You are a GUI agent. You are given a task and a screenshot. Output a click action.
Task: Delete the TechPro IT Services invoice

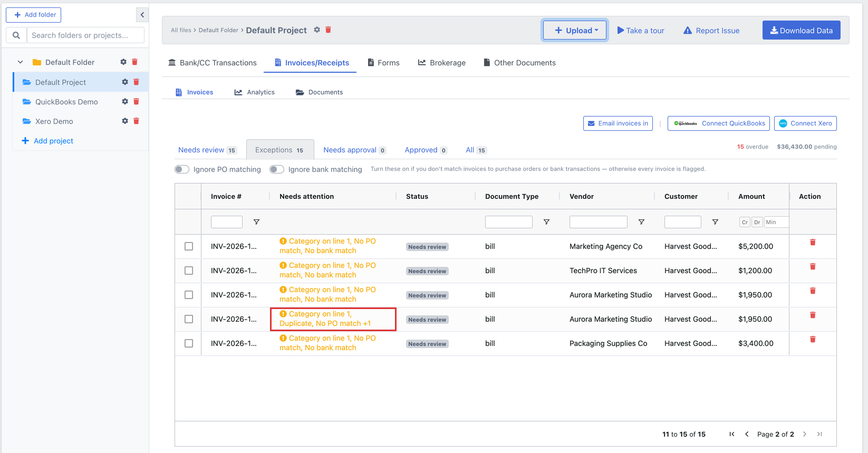[813, 267]
